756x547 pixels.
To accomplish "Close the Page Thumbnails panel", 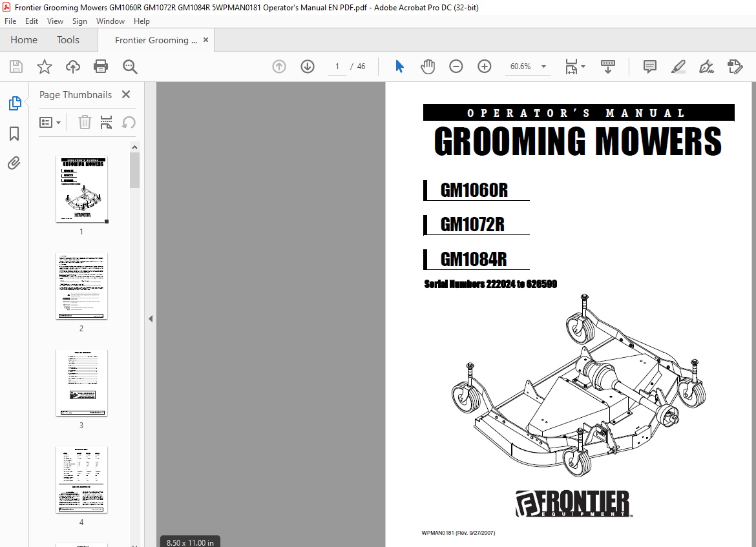I will tap(126, 94).
